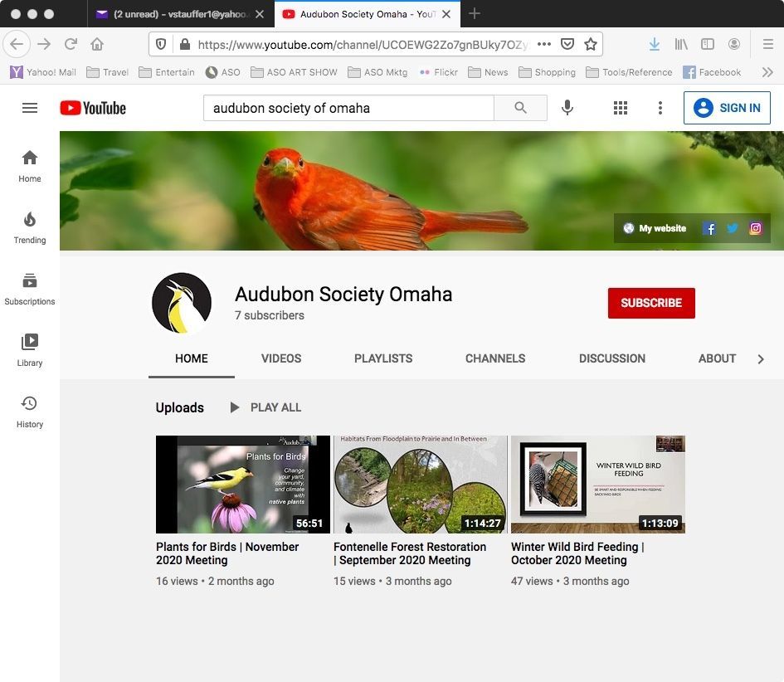Click the red SUBSCRIBE button

click(651, 303)
